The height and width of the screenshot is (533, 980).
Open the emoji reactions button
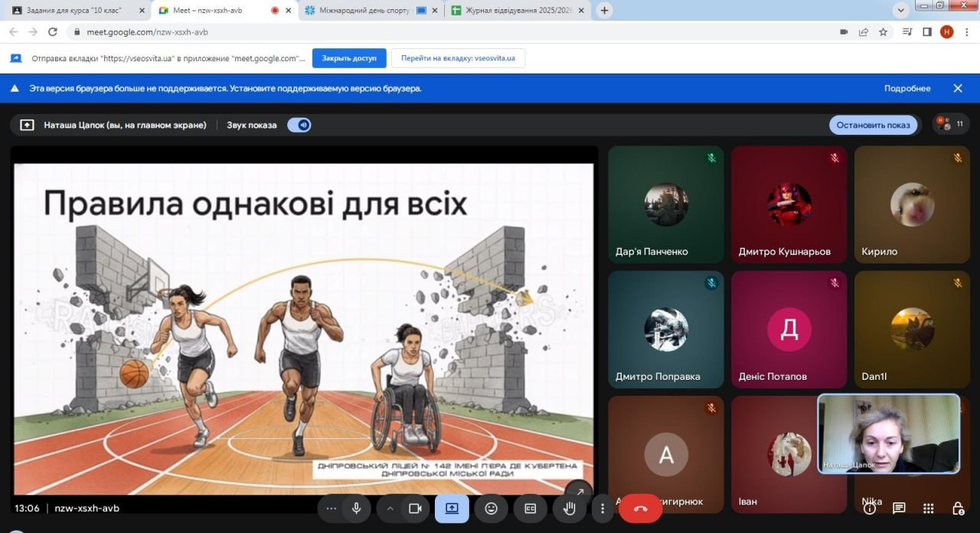coord(491,508)
